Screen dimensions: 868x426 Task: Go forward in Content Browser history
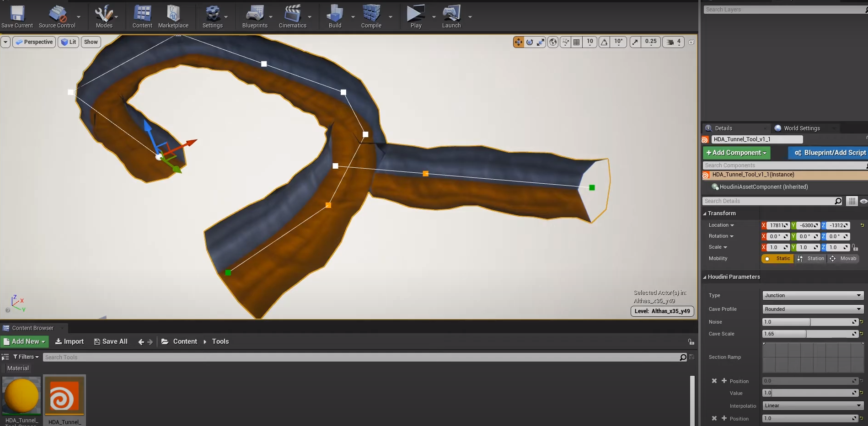tap(150, 342)
